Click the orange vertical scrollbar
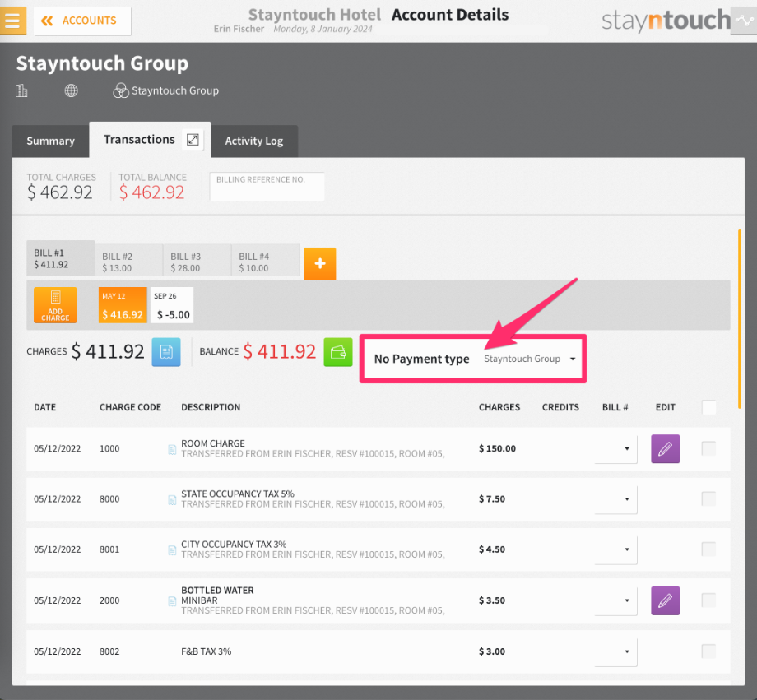 [740, 319]
